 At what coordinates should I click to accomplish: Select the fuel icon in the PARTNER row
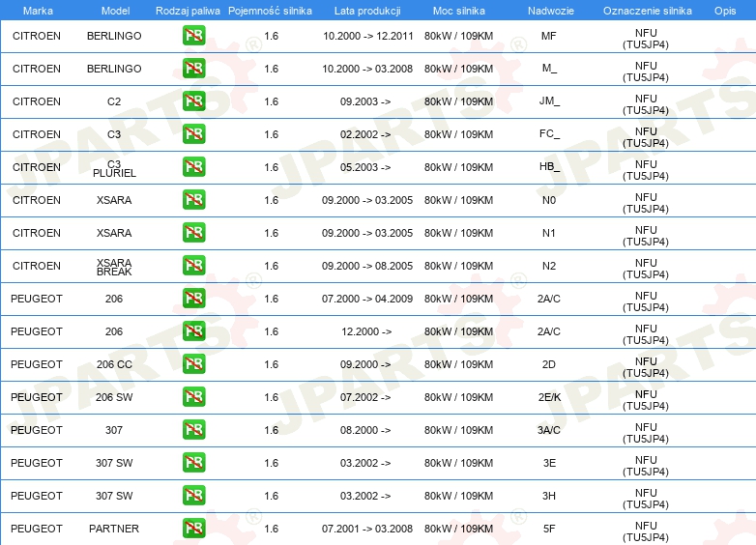tap(193, 529)
